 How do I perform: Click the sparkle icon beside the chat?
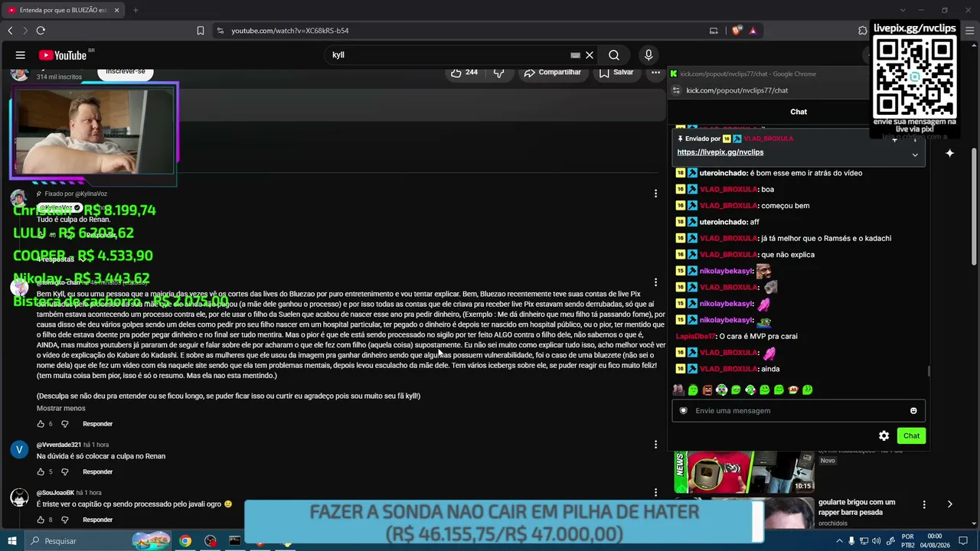[x=949, y=153]
